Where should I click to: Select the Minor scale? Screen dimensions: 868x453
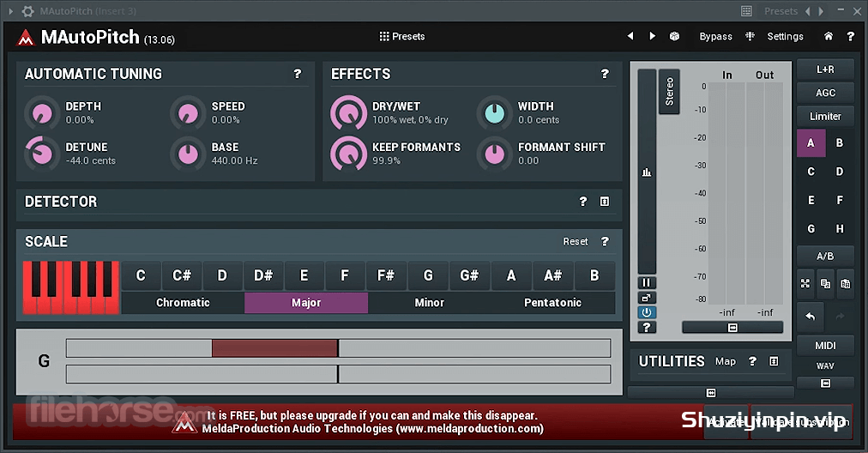(430, 303)
